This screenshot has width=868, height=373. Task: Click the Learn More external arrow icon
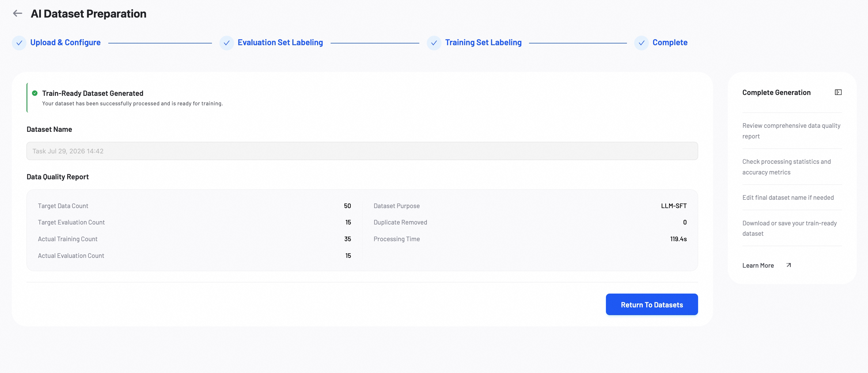click(x=789, y=265)
